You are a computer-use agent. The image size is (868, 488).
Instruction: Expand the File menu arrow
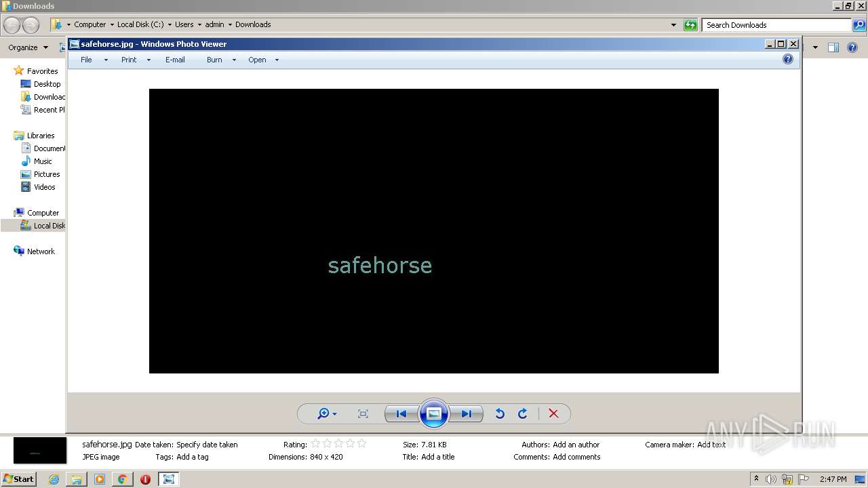[106, 60]
